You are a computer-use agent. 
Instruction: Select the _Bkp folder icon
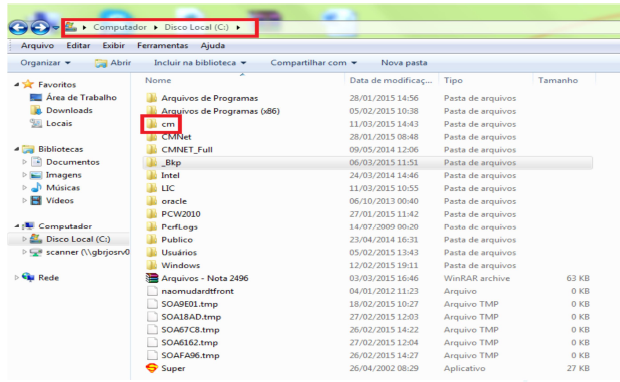tap(151, 162)
